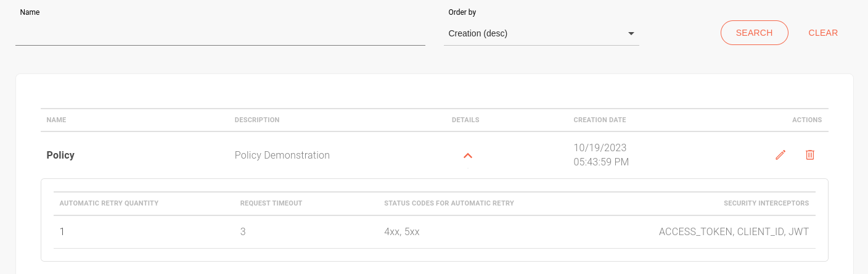This screenshot has height=274, width=868.
Task: Edit the Policy entry with pencil icon
Action: point(780,155)
